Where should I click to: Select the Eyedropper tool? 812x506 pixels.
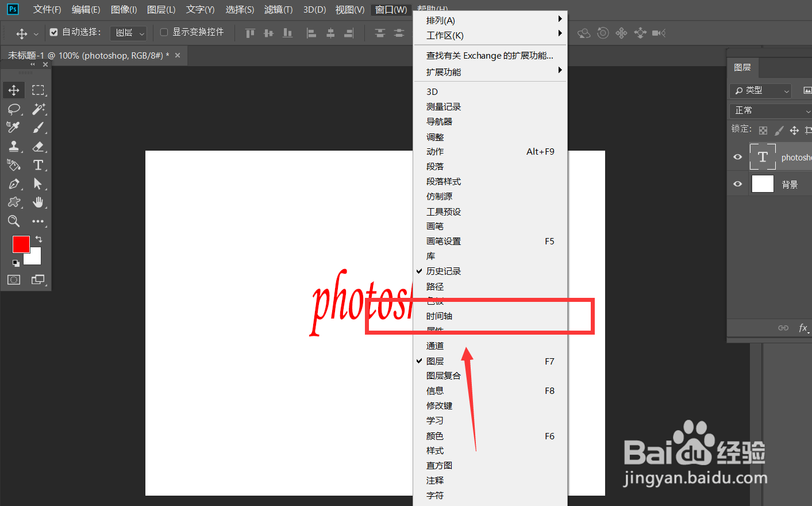click(x=14, y=127)
